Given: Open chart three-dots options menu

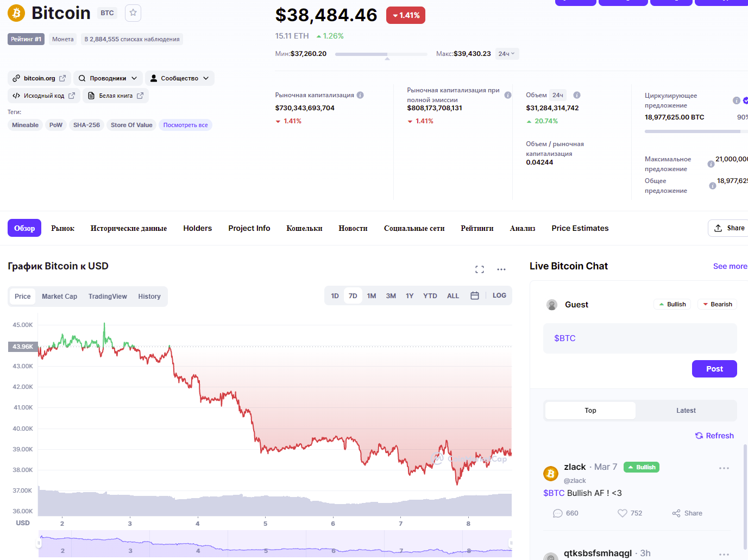Looking at the screenshot, I should point(501,269).
